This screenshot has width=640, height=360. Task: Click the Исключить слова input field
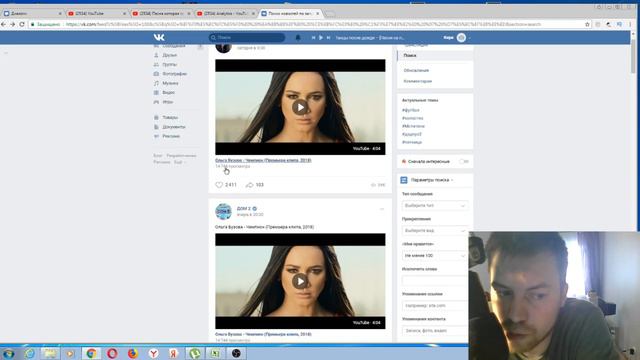[x=435, y=280]
